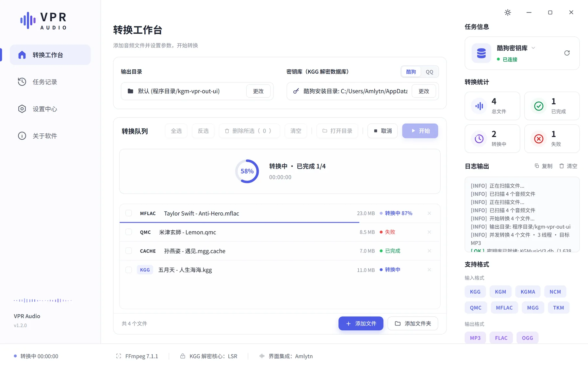Click the FFmpeg 7.1.1 status bar icon
The width and height of the screenshot is (588, 368).
[119, 356]
